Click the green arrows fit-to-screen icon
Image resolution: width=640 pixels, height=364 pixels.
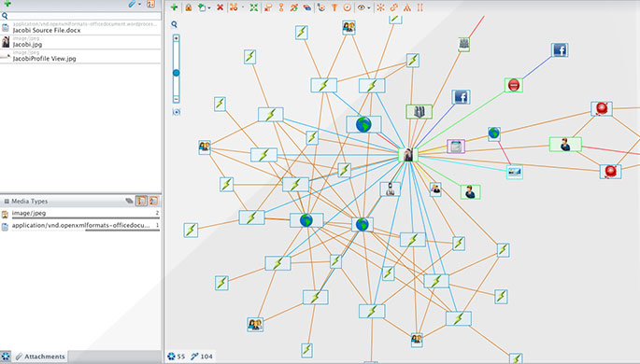click(254, 7)
